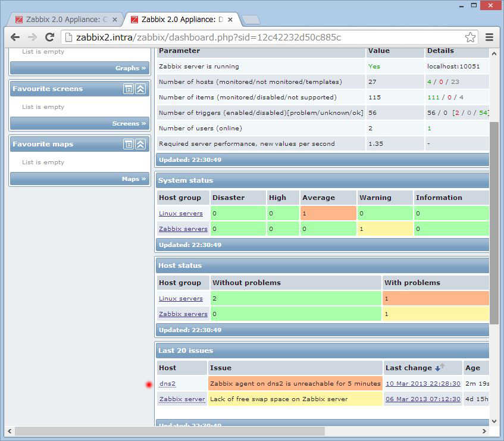Close the active Zabbix dashboard tab
Viewport: 504px width, 441px height.
pyautogui.click(x=230, y=20)
